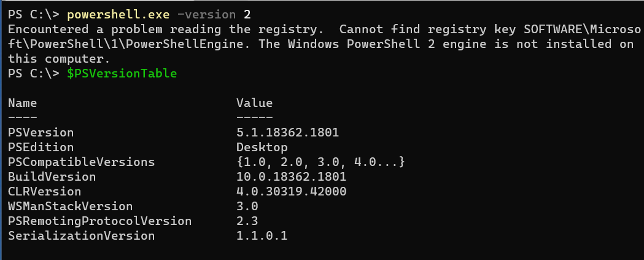Click the SerializationVersion row label

click(x=81, y=236)
